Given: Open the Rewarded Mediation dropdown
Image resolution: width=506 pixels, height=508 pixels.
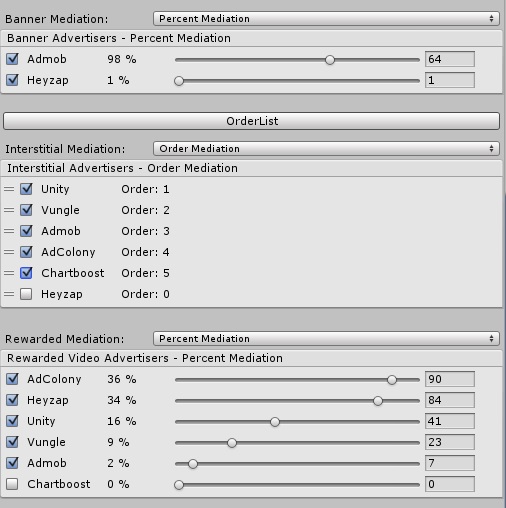Looking at the screenshot, I should coord(326,339).
